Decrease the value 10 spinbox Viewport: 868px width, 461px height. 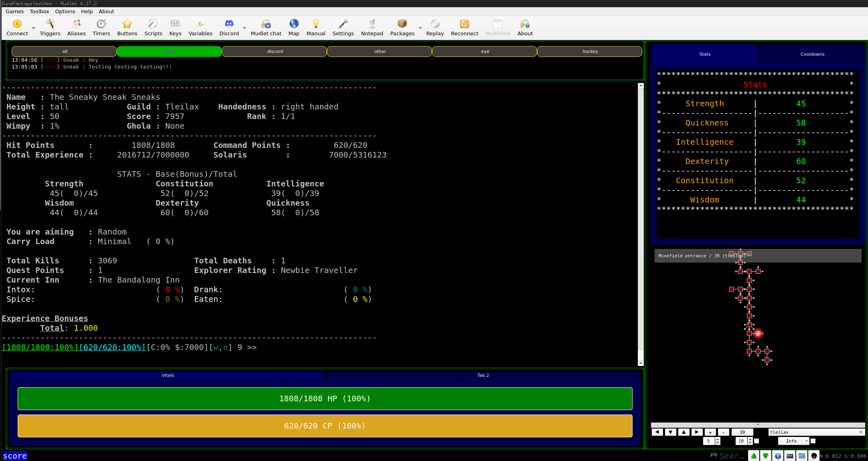pos(750,443)
